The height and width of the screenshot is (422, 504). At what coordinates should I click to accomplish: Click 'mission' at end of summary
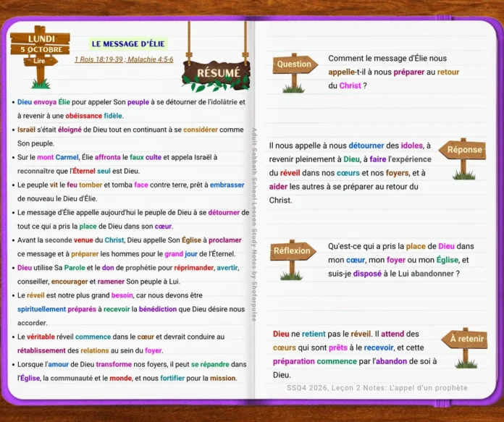[x=223, y=379]
